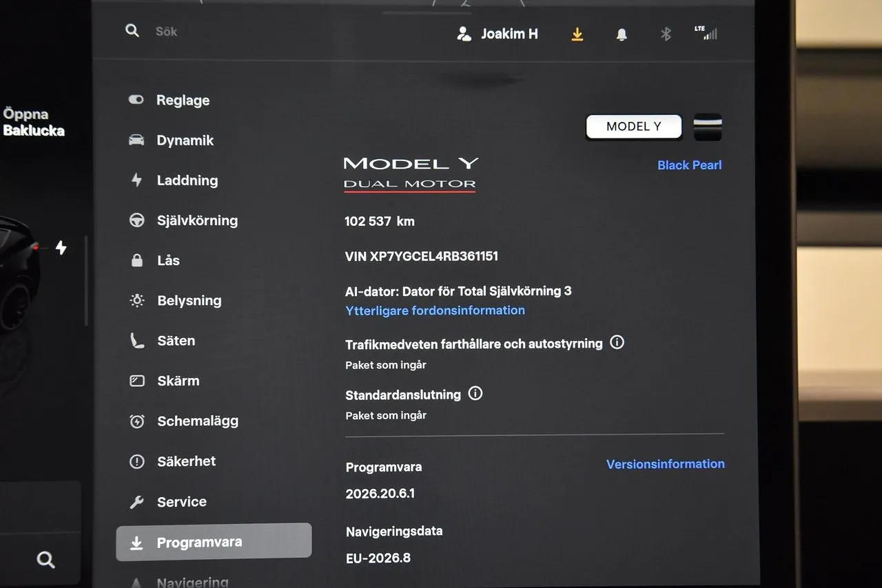This screenshot has height=588, width=882.
Task: Tap the LTE signal strength indicator
Action: point(706,32)
